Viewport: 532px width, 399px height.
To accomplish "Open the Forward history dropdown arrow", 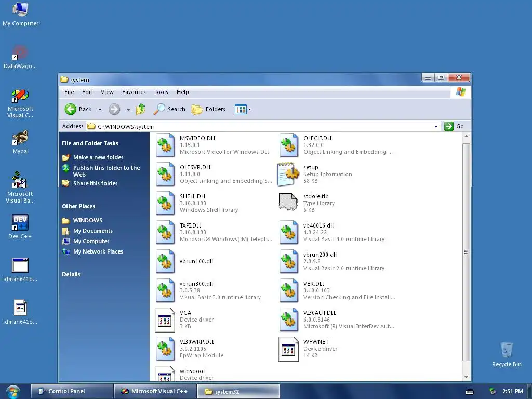I will pyautogui.click(x=128, y=110).
